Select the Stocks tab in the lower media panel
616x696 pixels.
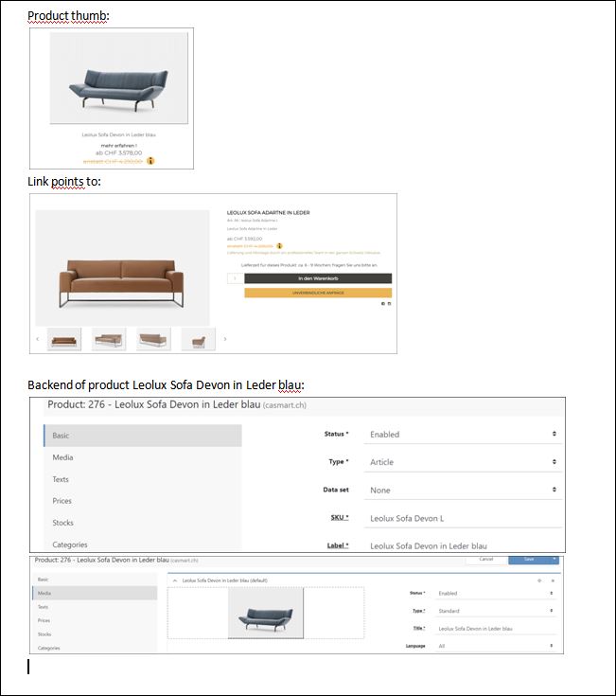[x=95, y=634]
